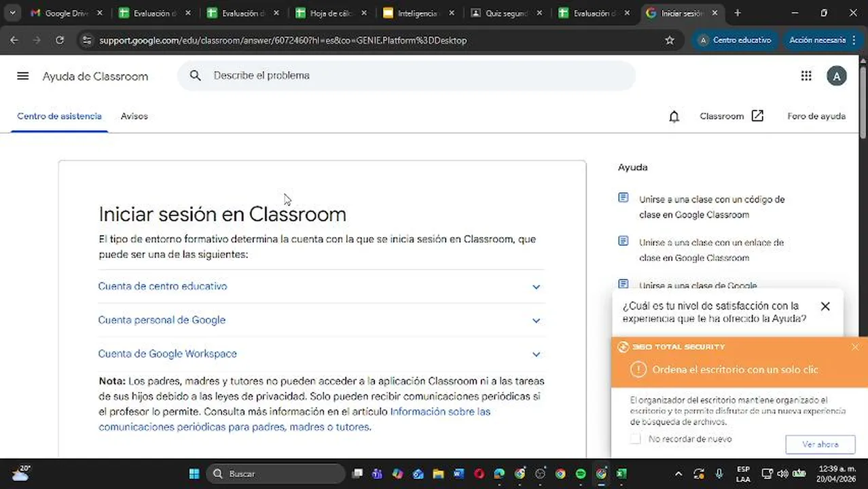Click the notifications bell icon
868x489 pixels.
674,116
